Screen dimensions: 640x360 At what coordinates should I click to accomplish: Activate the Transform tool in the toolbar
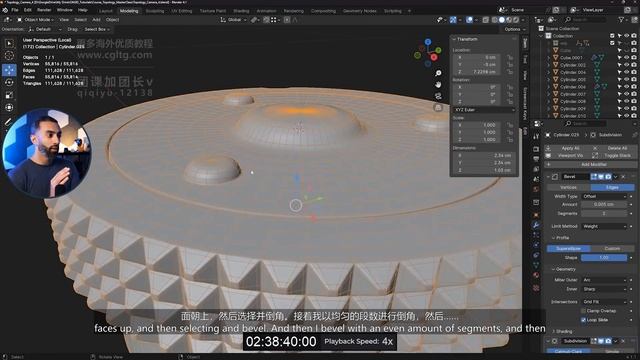coord(9,107)
